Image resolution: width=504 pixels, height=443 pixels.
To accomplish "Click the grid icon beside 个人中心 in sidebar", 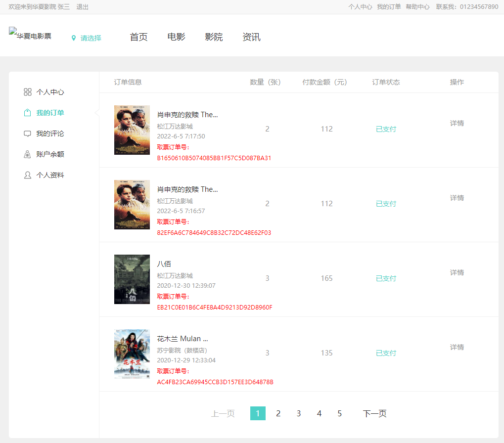I will (28, 92).
